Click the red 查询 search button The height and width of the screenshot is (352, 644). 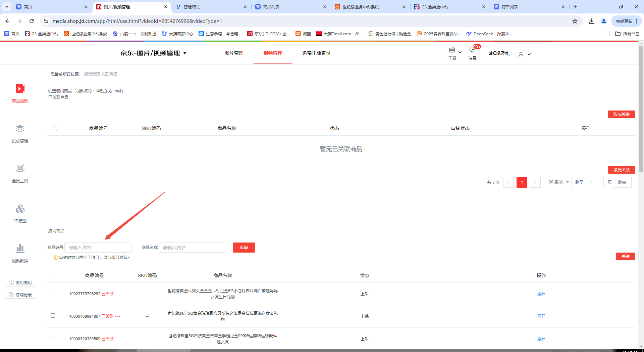(244, 248)
